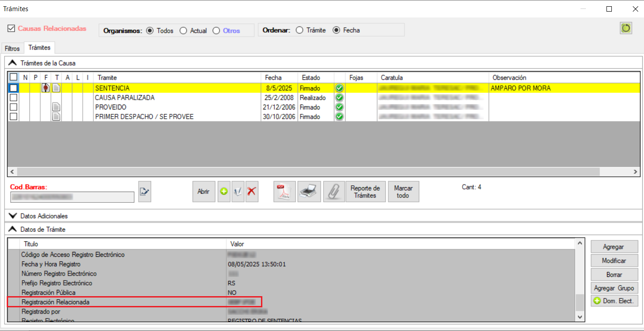The height and width of the screenshot is (331, 644).
Task: Export trámite with the PDF icon
Action: coord(284,192)
